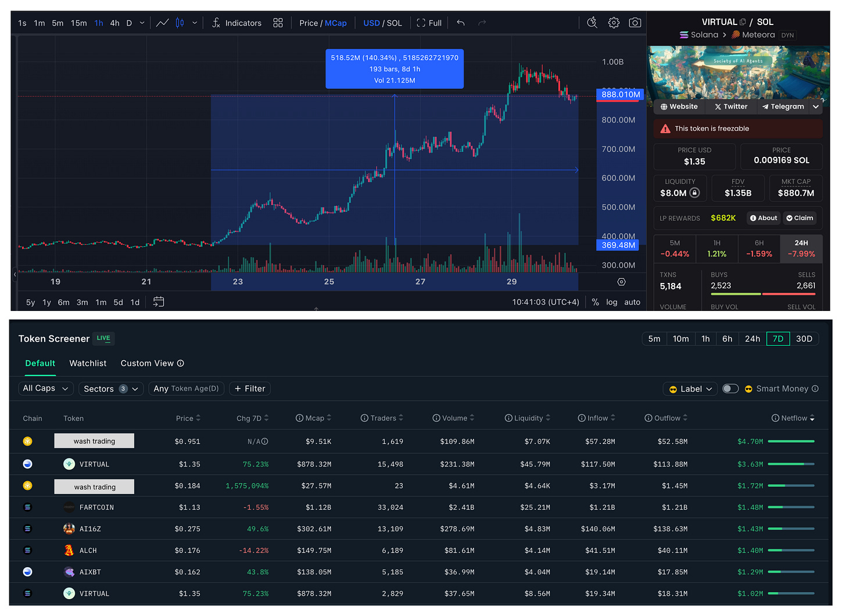Viewport: 846px width, 616px height.
Task: Open the All Caps dropdown
Action: click(x=46, y=388)
